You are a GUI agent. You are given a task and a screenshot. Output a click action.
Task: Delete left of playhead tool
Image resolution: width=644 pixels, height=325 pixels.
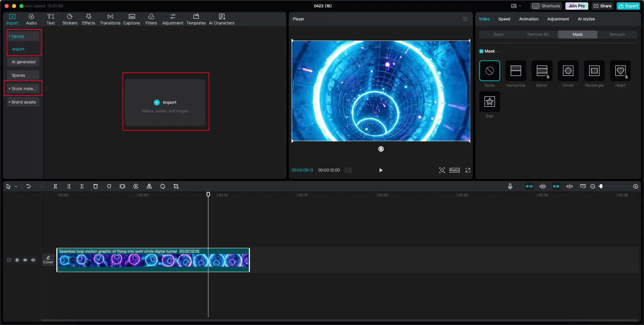coord(69,186)
